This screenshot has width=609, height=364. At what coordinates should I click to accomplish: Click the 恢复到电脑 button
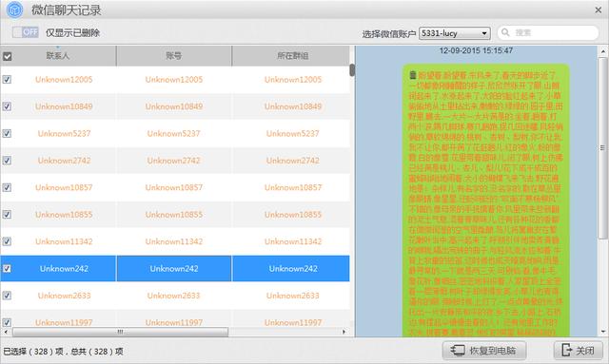point(484,351)
